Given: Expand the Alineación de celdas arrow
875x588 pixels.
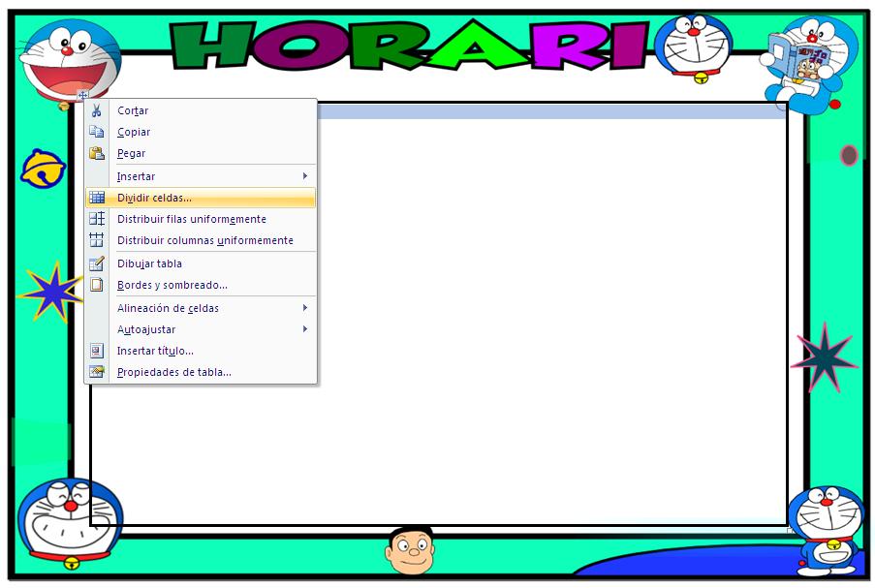Looking at the screenshot, I should (305, 307).
